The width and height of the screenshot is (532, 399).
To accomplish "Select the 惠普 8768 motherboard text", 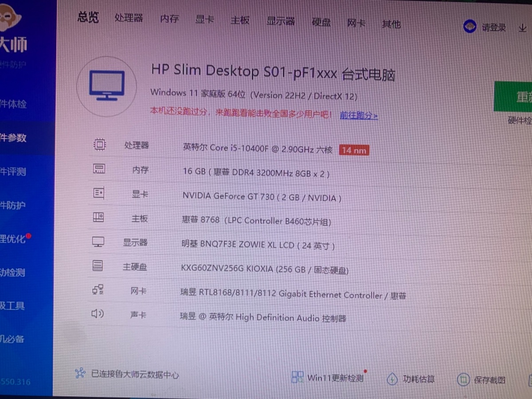I will click(x=256, y=220).
